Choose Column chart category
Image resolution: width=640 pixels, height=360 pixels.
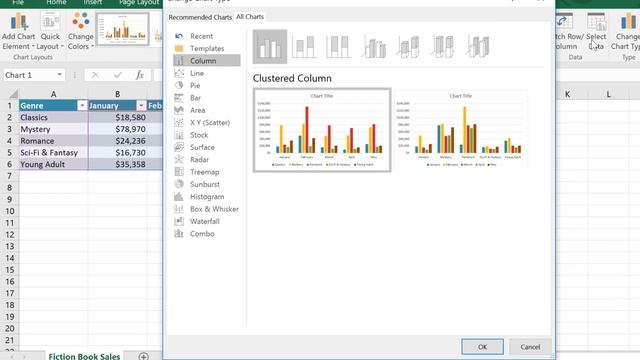click(207, 60)
